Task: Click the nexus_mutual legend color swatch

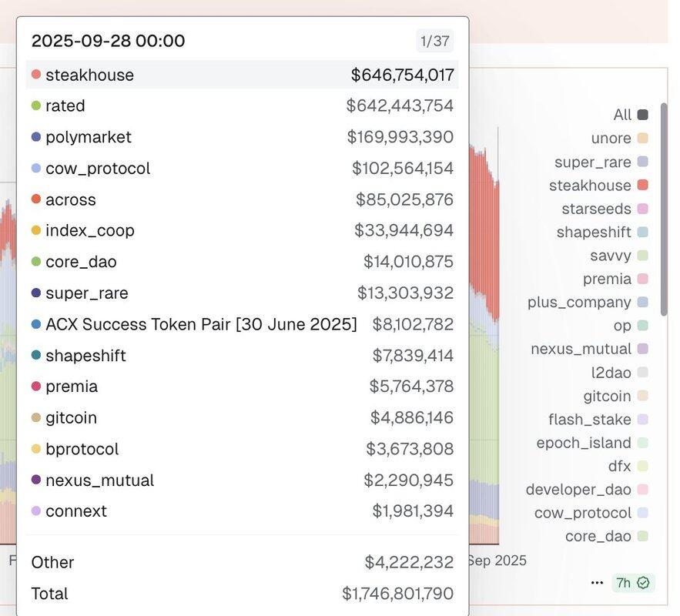Action: (x=643, y=349)
